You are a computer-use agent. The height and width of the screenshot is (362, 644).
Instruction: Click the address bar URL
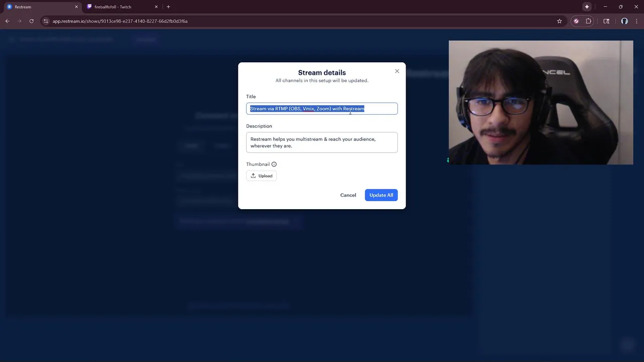(120, 21)
